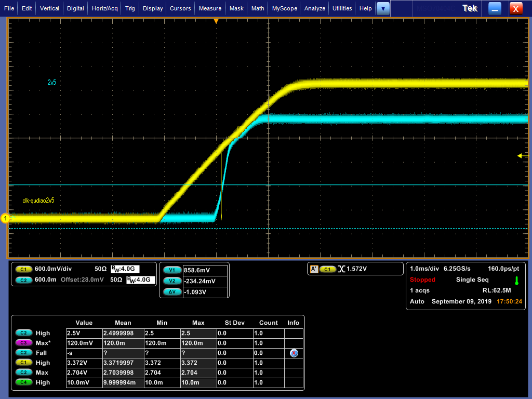Expand the menu bar dropdown arrow button

tap(383, 8)
